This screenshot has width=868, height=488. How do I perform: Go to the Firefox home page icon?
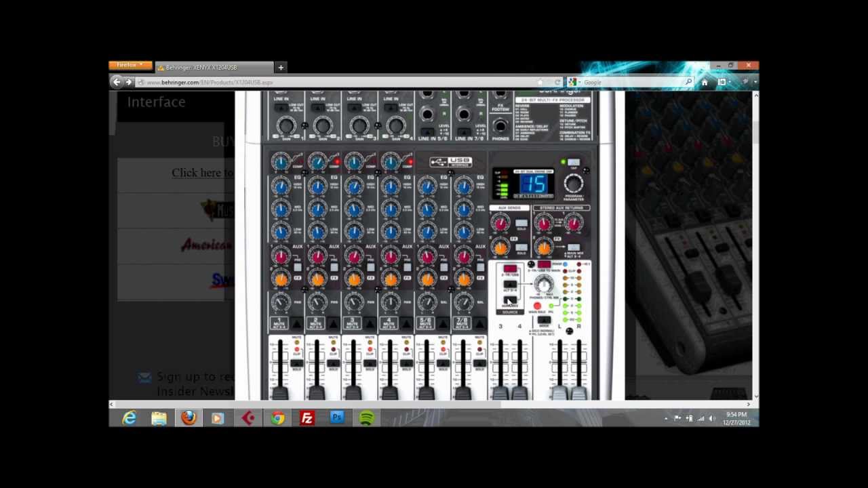coord(705,82)
